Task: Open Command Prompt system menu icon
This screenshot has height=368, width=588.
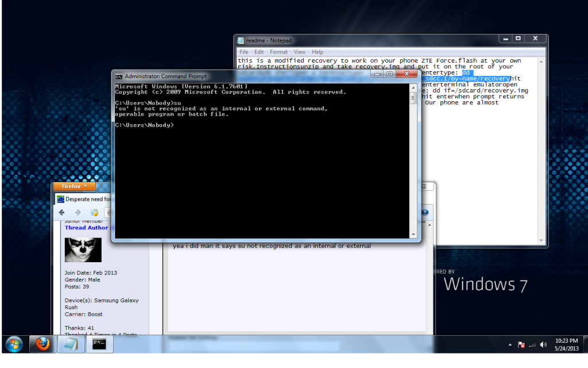Action: 119,76
